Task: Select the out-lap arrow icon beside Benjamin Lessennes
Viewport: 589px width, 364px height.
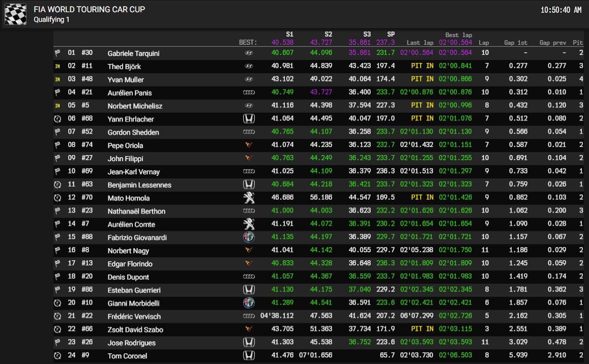Action: point(57,185)
